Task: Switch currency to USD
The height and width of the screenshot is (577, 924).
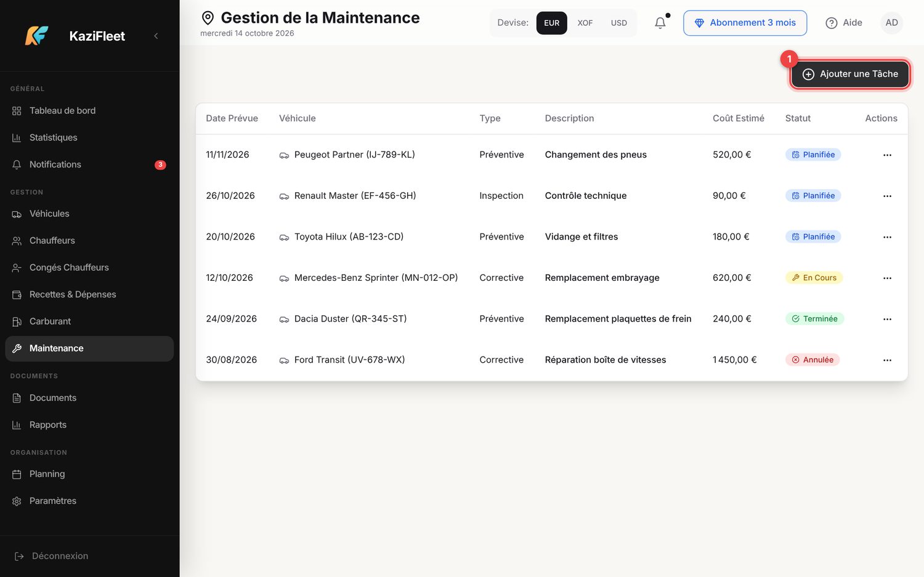Action: coord(619,23)
